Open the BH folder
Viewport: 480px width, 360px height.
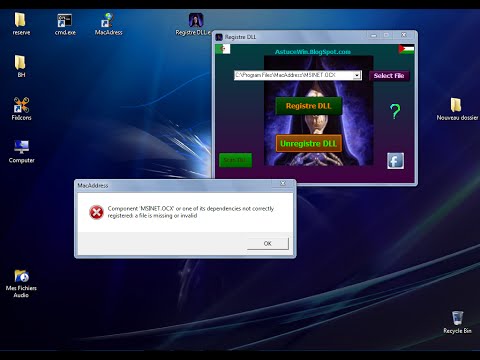(21, 66)
